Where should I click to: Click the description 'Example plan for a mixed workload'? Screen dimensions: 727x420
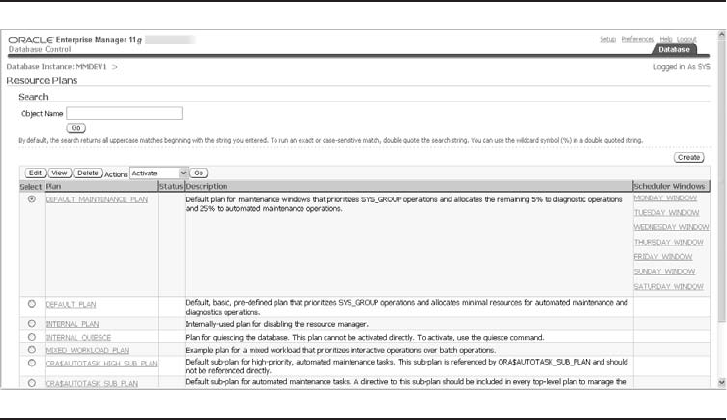click(340, 350)
